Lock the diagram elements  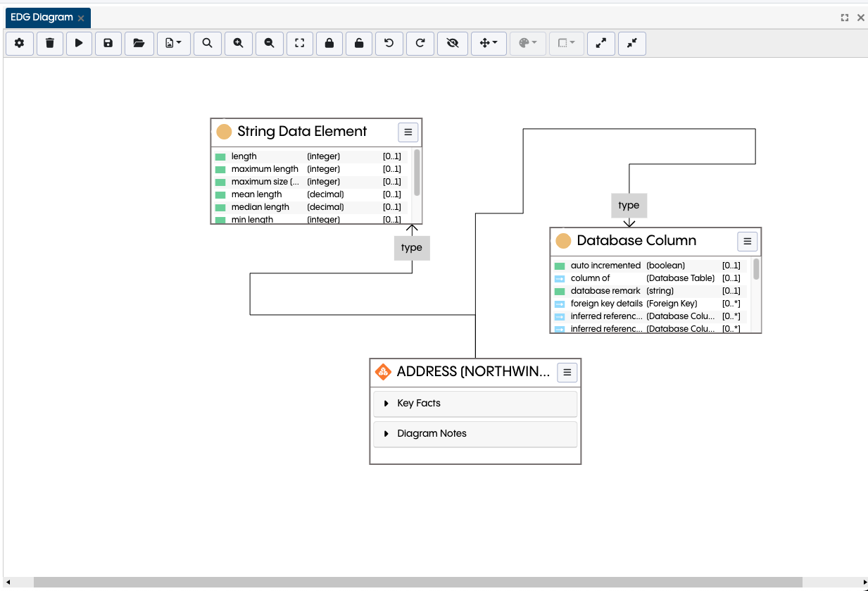point(329,43)
